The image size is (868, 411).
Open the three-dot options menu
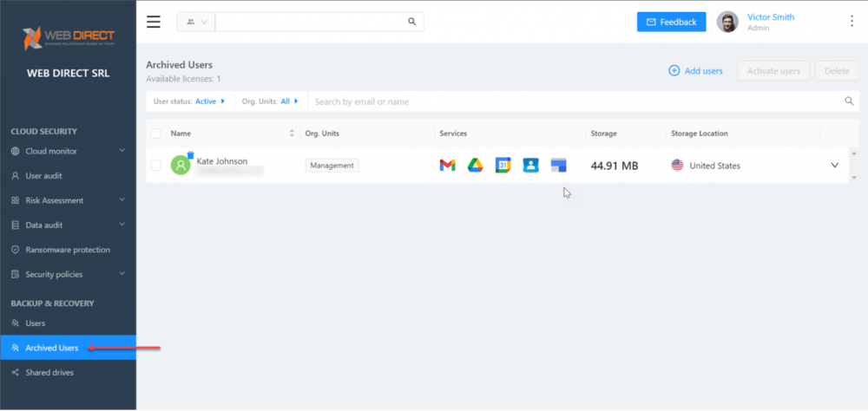pyautogui.click(x=851, y=22)
